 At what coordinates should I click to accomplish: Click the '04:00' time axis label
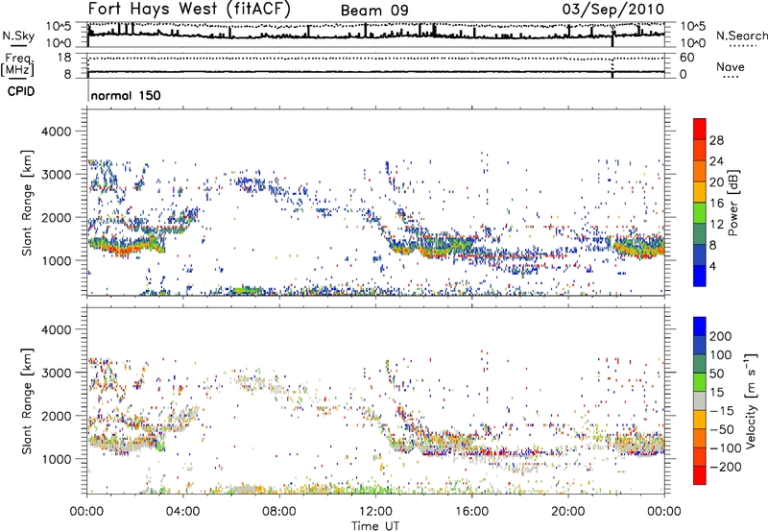[183, 512]
